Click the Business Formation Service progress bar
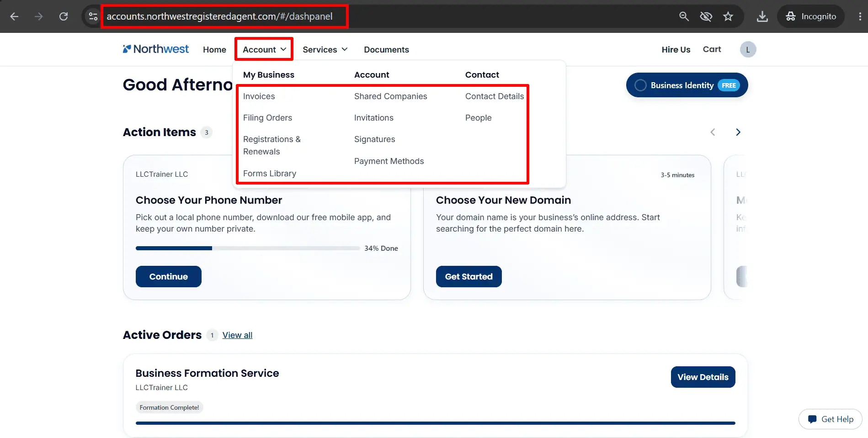Image resolution: width=868 pixels, height=438 pixels. (x=435, y=423)
